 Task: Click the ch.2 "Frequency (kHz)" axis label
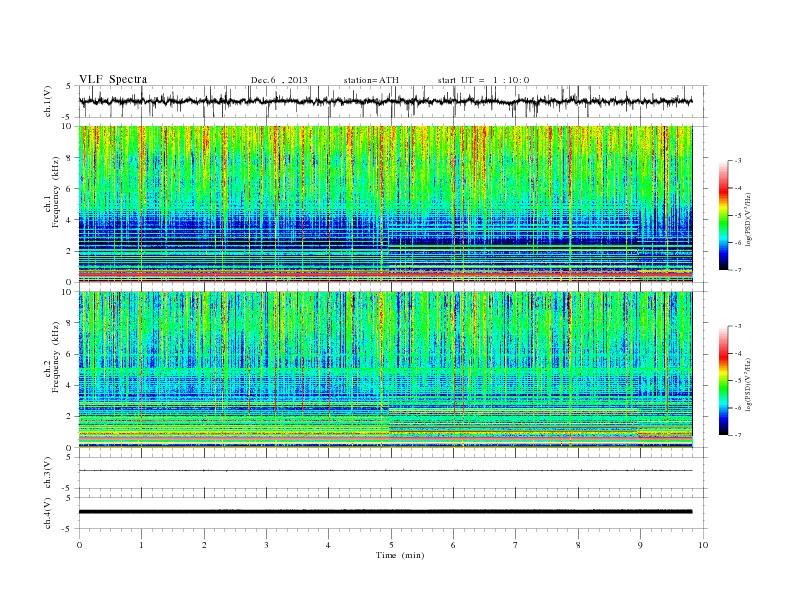[56, 356]
